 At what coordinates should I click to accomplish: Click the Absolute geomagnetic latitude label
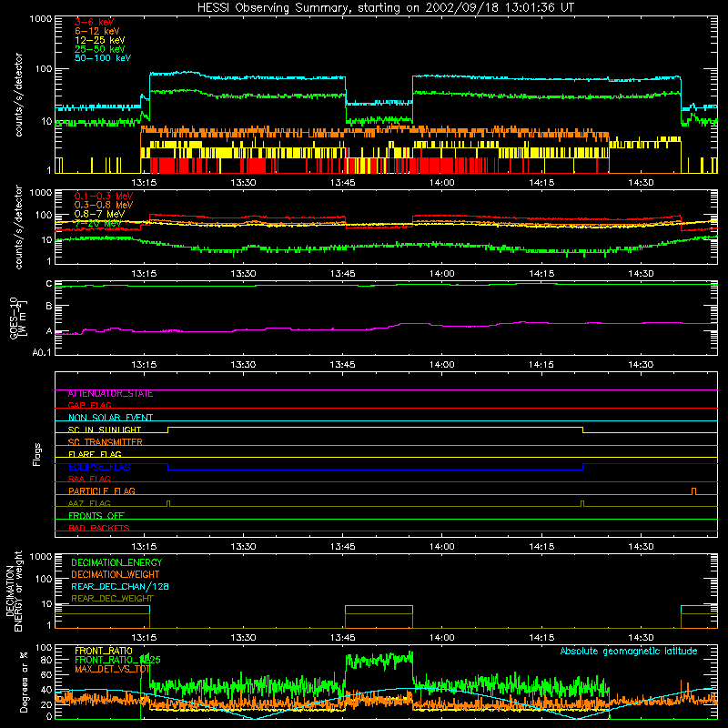tap(629, 652)
